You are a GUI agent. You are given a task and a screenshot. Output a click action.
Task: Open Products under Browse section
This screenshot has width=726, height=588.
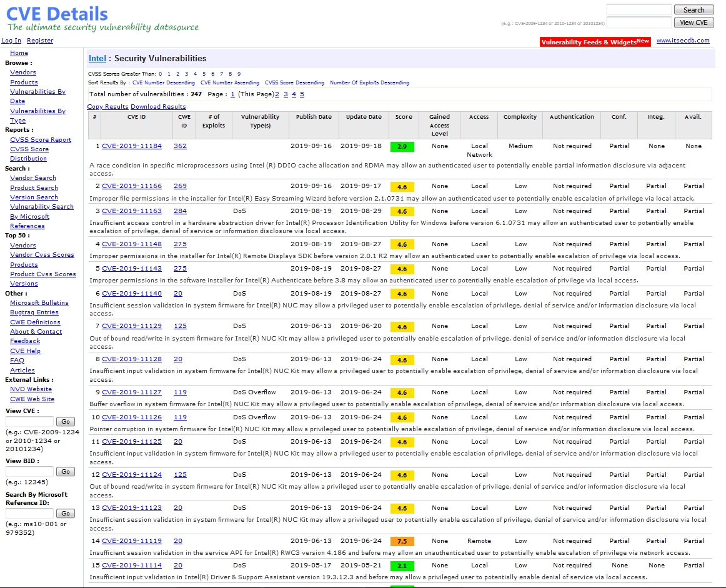coord(24,82)
